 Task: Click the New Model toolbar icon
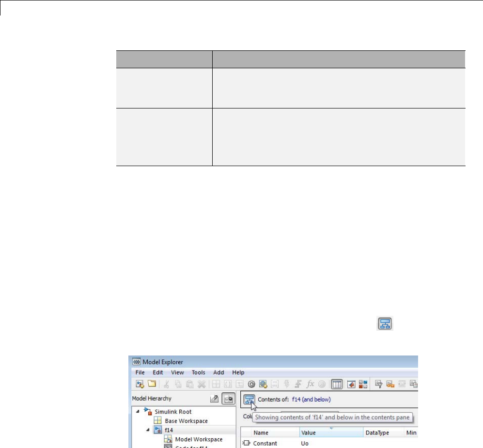140,384
